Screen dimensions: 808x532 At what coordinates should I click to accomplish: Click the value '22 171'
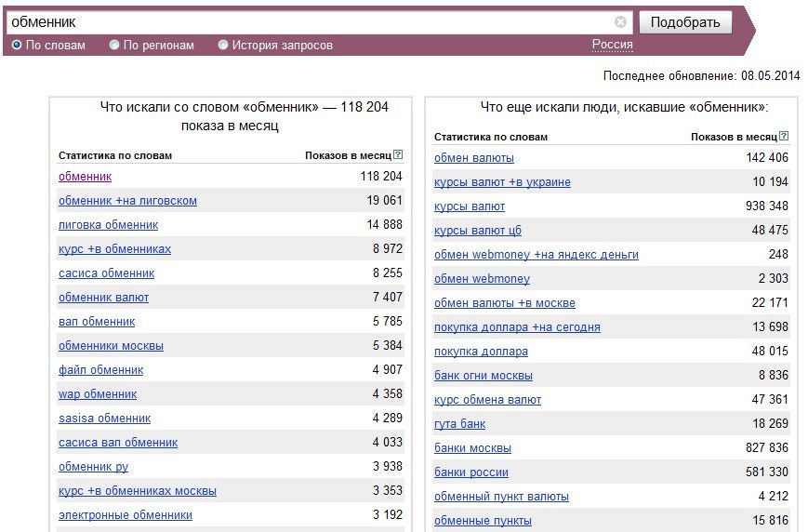tap(770, 303)
